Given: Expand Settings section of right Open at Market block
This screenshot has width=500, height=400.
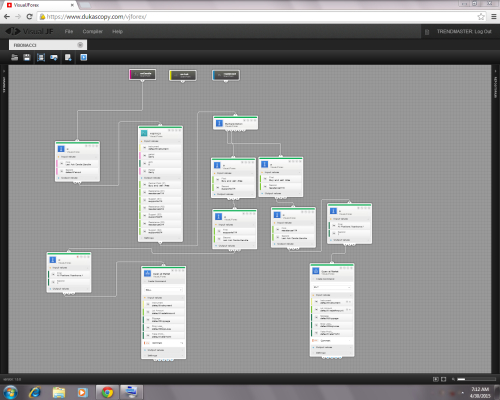Looking at the screenshot, I should click(332, 352).
